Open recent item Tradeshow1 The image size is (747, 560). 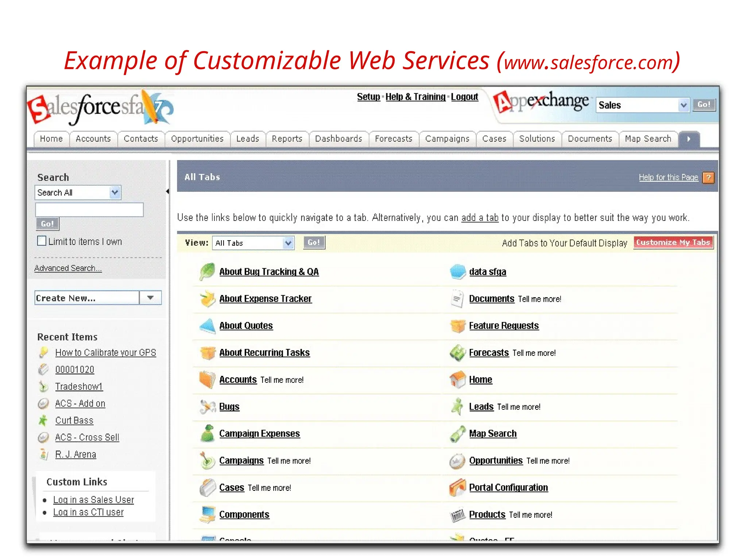[x=79, y=386]
